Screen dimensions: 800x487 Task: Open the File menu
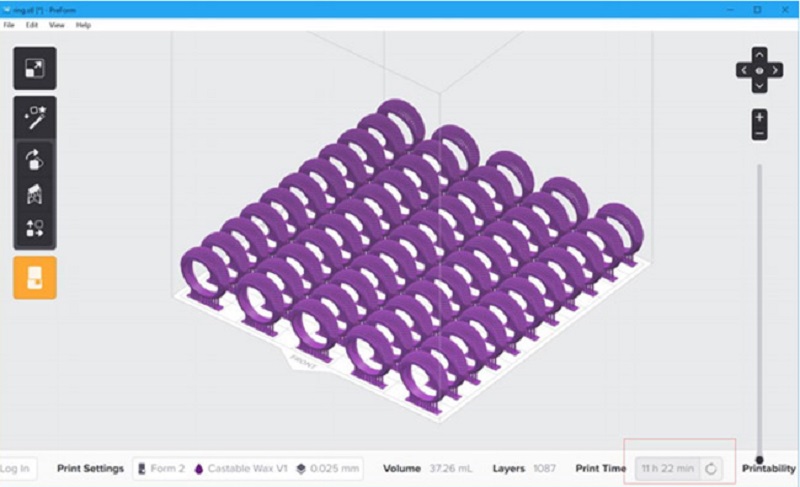point(9,24)
